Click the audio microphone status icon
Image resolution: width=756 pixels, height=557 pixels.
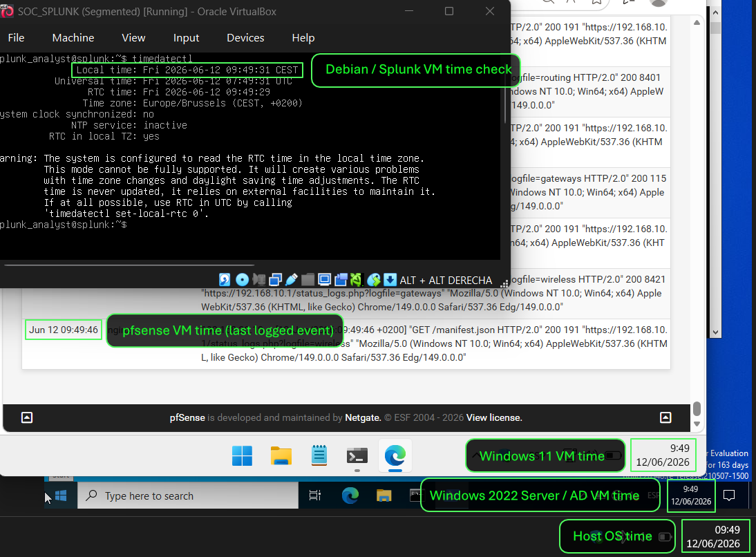pos(259,280)
